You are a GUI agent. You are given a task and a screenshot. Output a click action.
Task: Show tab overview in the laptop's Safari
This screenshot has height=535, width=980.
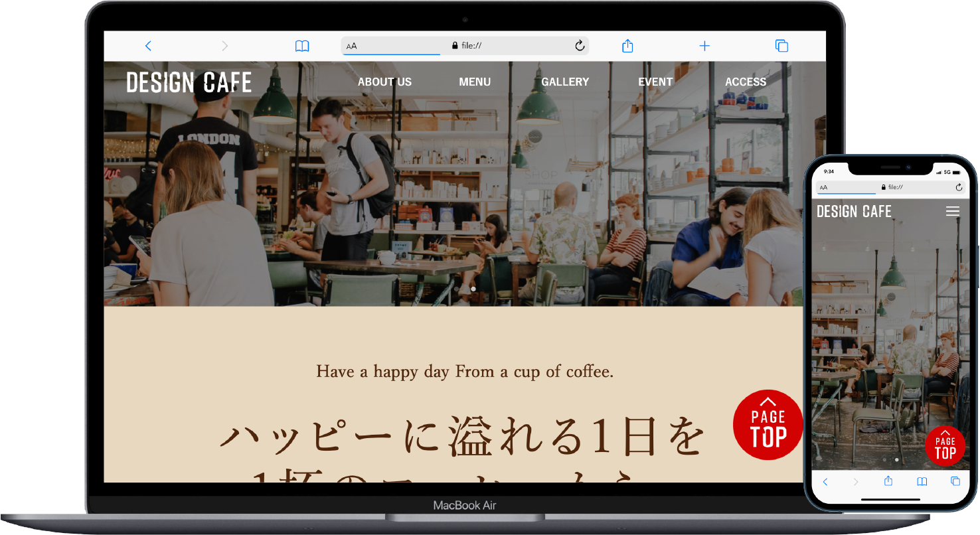781,46
